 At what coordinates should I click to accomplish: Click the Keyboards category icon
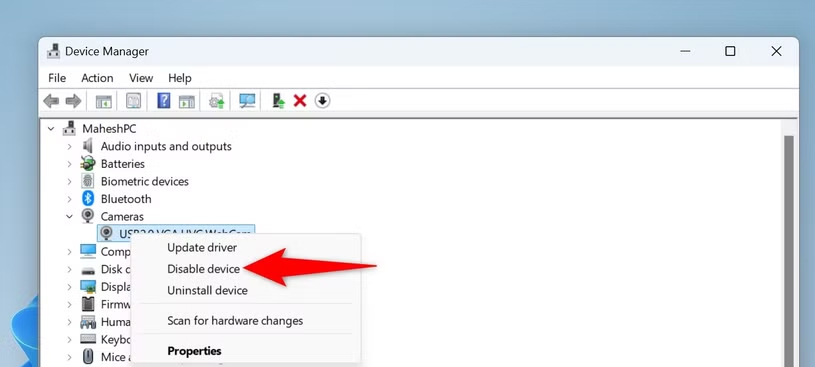click(88, 339)
